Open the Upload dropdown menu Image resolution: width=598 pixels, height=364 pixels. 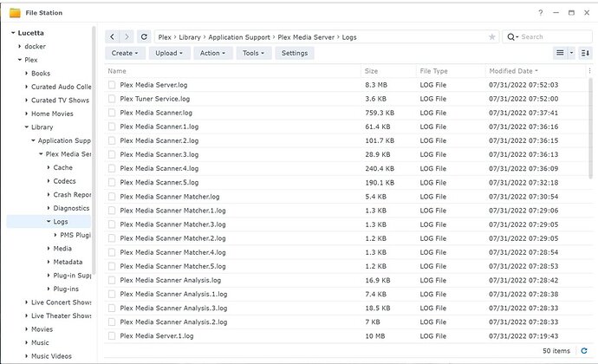point(169,53)
